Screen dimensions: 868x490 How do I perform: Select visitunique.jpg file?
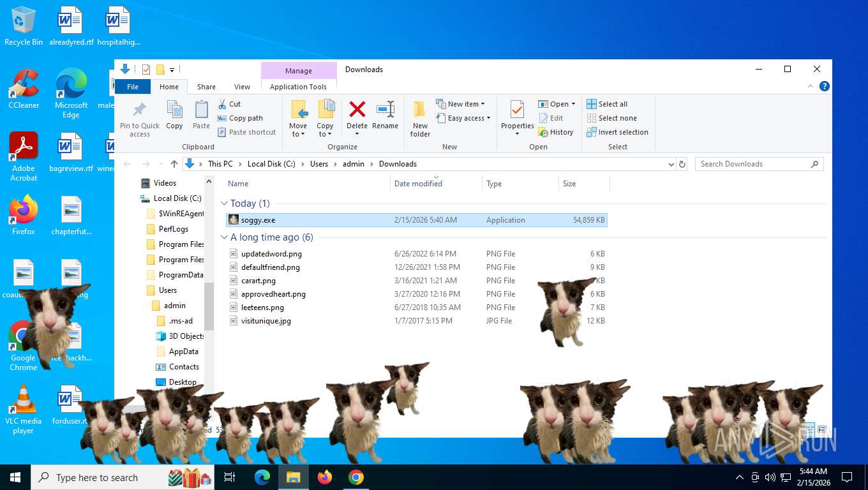click(x=417, y=321)
